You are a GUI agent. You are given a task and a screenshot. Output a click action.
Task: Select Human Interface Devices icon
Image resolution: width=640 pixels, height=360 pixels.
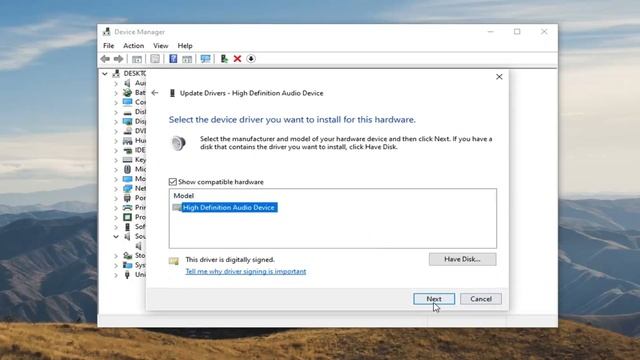(x=127, y=140)
